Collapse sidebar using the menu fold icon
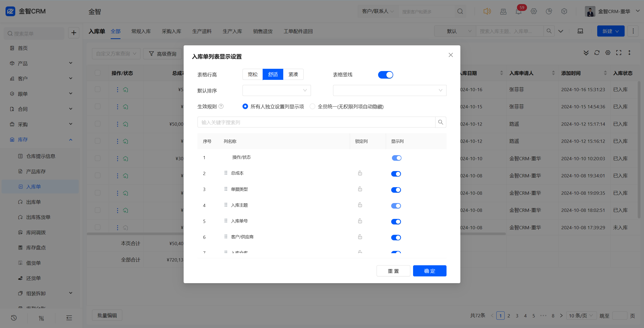The image size is (644, 328). pyautogui.click(x=69, y=318)
